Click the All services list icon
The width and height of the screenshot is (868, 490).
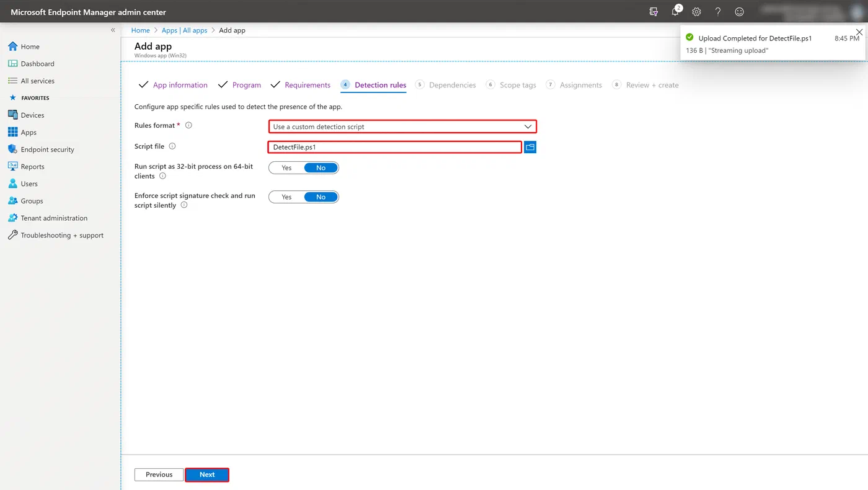pyautogui.click(x=12, y=81)
